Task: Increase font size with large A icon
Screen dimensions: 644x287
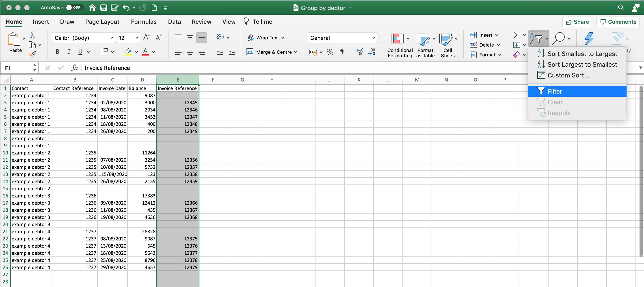Action: tap(147, 38)
